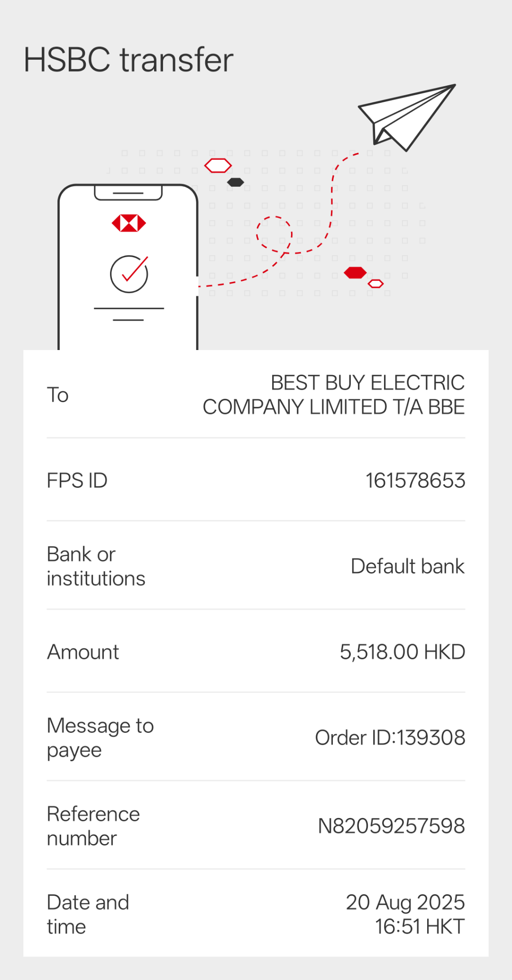Image resolution: width=512 pixels, height=980 pixels.
Task: Click the date 20 Aug 2025
Action: coord(405,902)
